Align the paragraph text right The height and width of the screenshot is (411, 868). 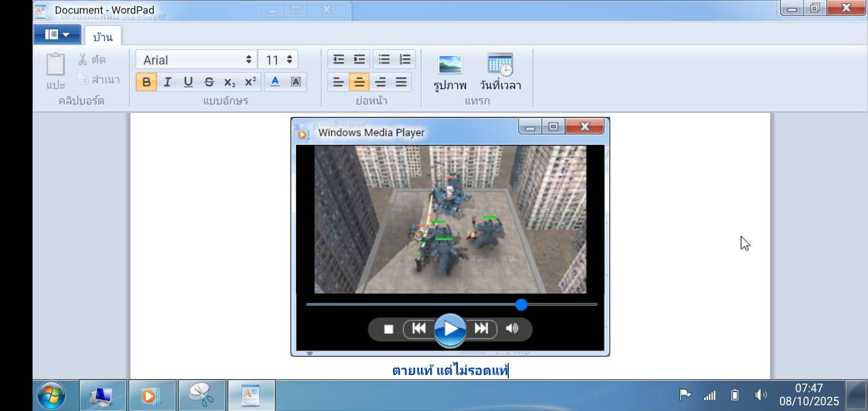click(380, 82)
